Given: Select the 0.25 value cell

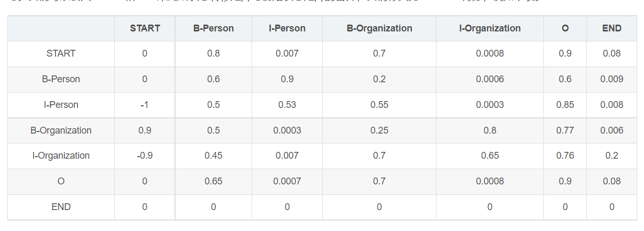Looking at the screenshot, I should [x=379, y=130].
